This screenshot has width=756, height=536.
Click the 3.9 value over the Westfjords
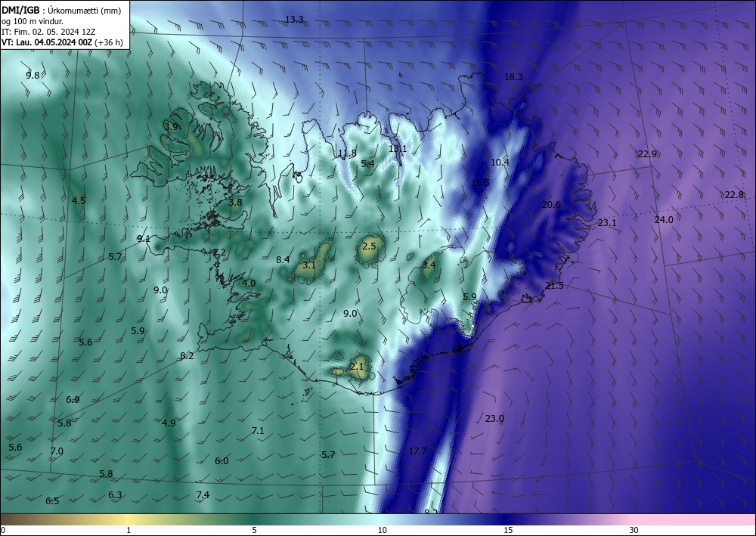tap(171, 126)
